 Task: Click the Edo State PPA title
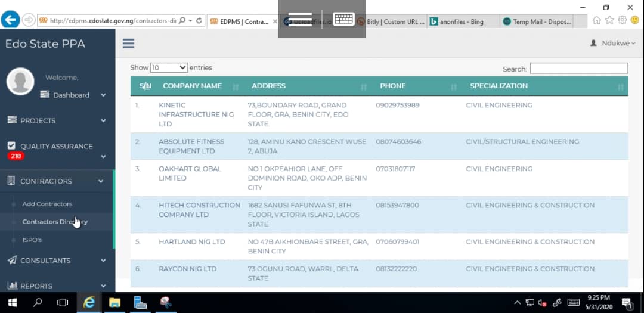click(x=45, y=44)
